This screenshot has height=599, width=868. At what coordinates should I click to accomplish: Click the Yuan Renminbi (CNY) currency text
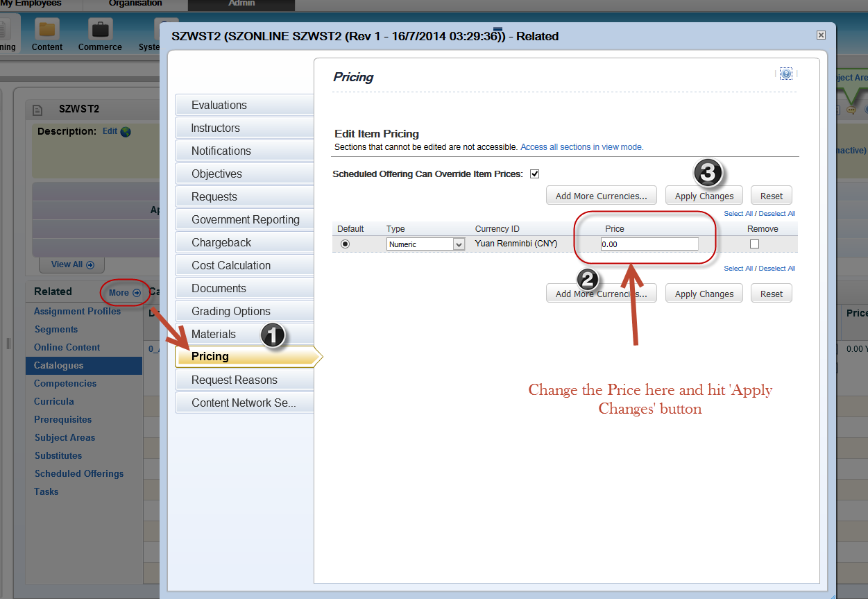click(x=516, y=244)
